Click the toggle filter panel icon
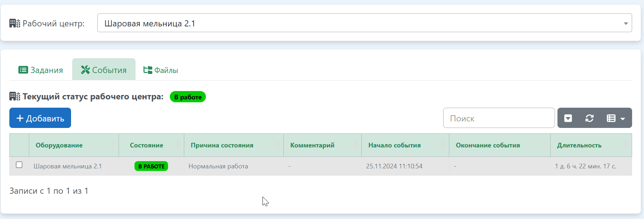Viewport: 644px width, 219px height. (x=568, y=118)
